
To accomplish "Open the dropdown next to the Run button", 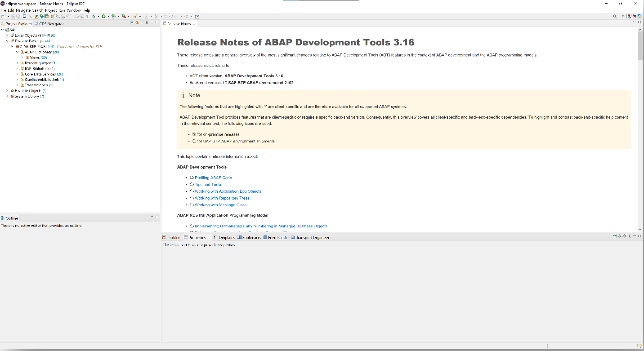I will pos(108,16).
